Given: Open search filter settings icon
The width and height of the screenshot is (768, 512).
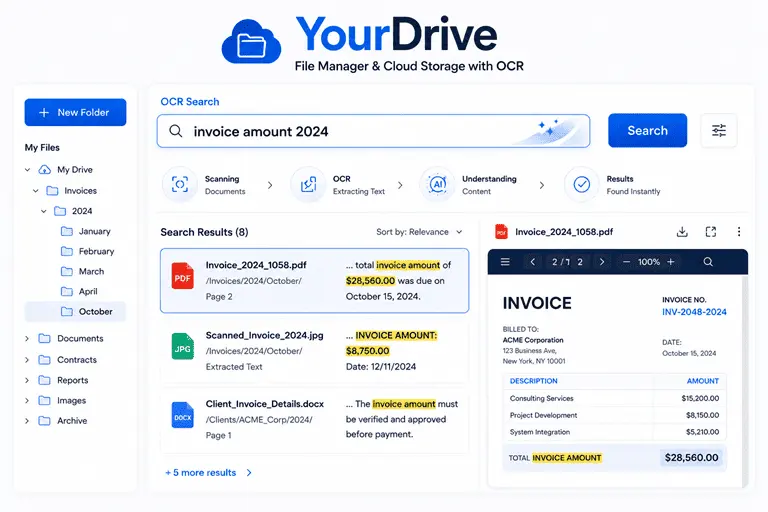Looking at the screenshot, I should coord(719,130).
